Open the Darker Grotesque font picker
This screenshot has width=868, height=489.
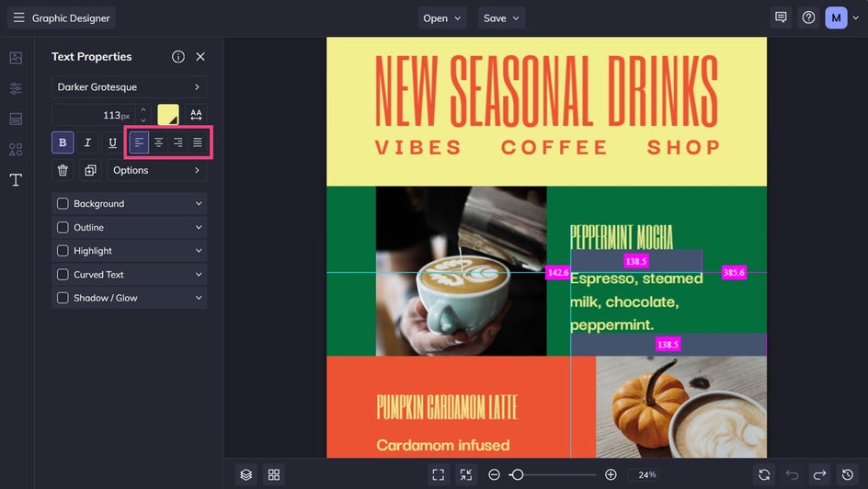tap(129, 86)
